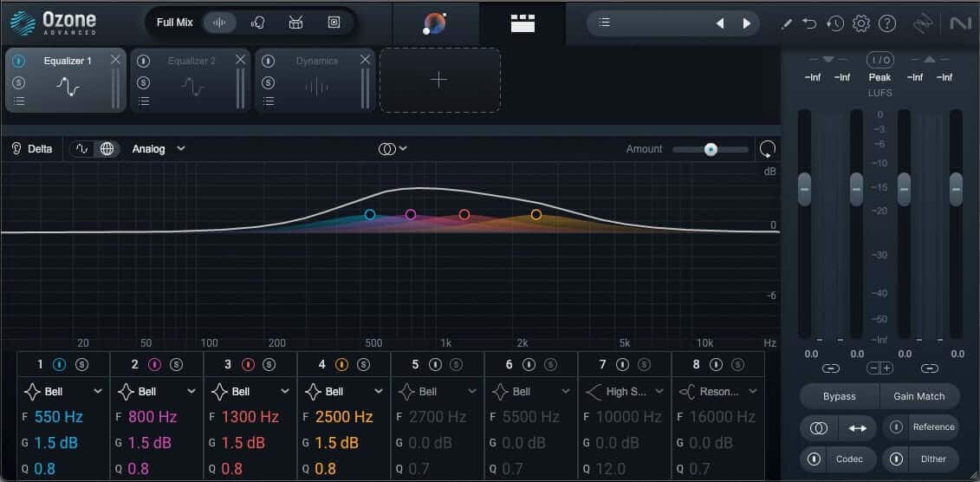This screenshot has width=980, height=482.
Task: Open band 3 Bell filter type dropdown
Action: 250,392
